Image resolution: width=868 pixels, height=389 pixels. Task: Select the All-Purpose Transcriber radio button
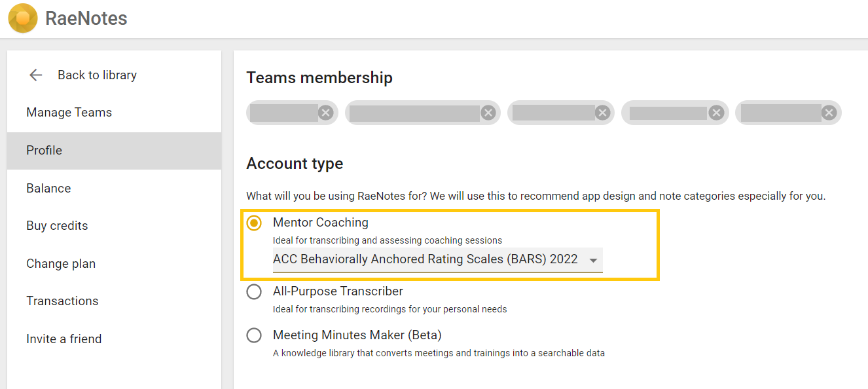(254, 292)
